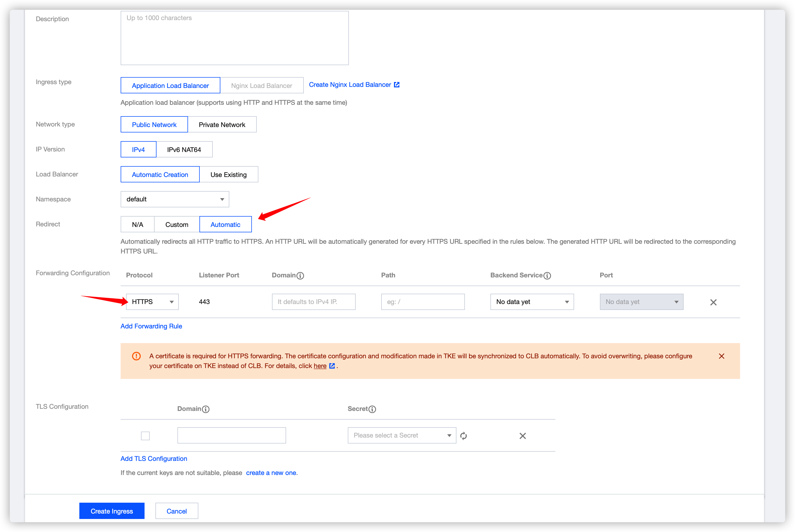
Task: Click the Secret info icon
Action: (x=372, y=409)
